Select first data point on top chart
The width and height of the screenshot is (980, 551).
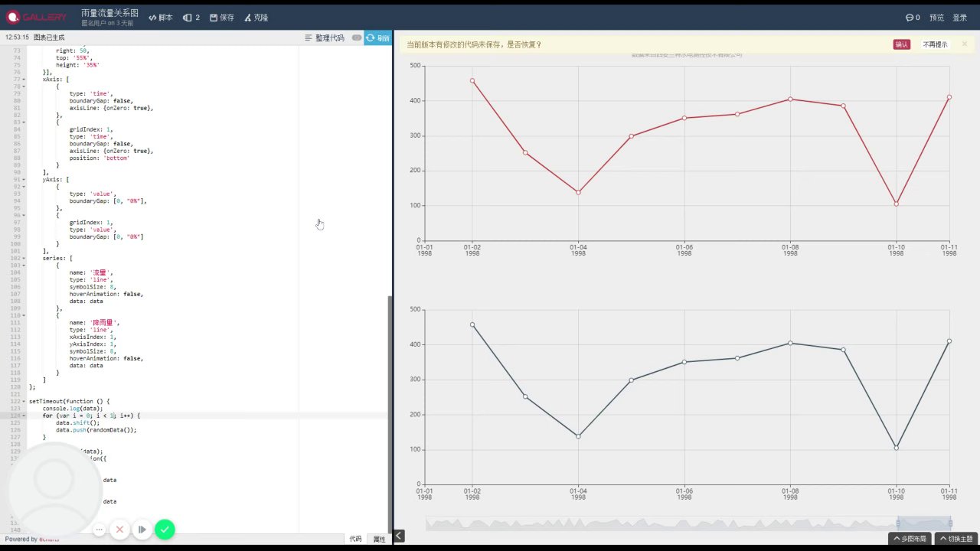(472, 80)
